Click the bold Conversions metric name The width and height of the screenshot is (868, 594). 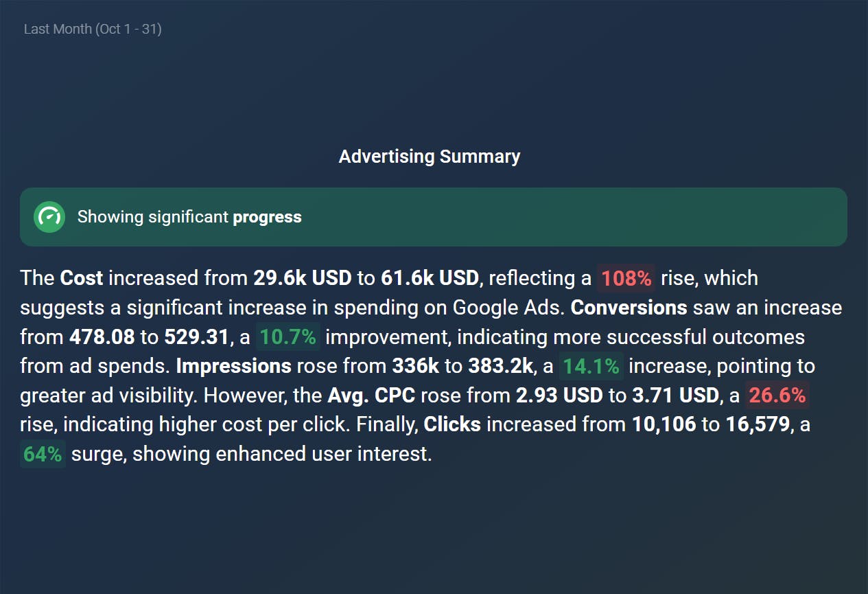(629, 308)
